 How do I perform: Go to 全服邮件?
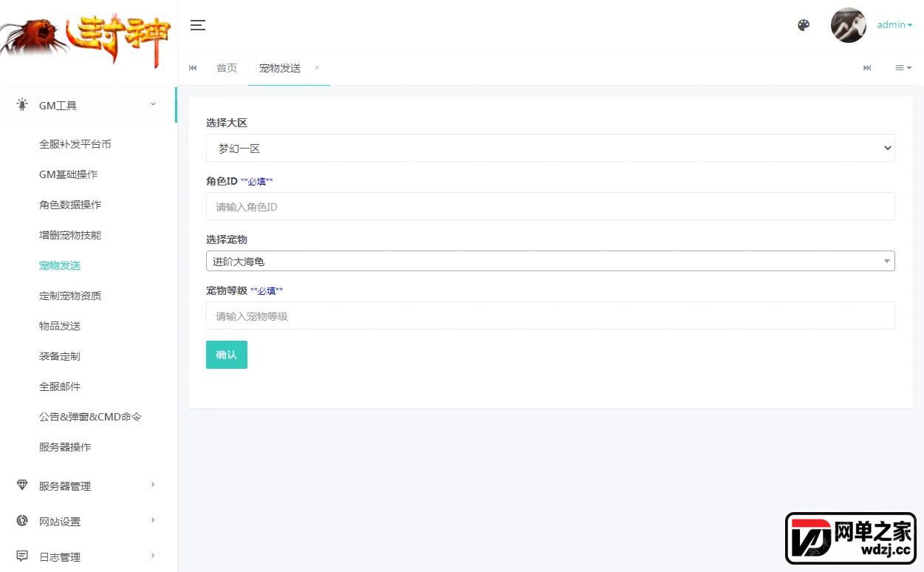(60, 387)
